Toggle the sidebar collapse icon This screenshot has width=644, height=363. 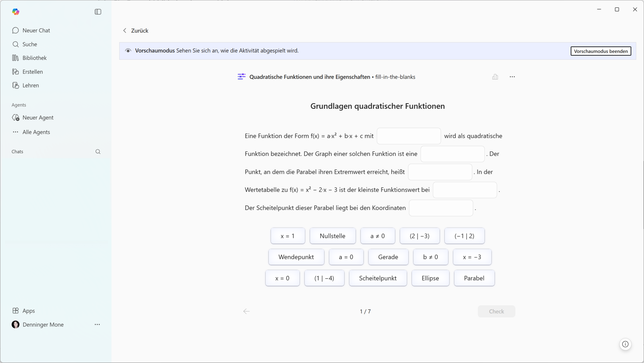98,12
